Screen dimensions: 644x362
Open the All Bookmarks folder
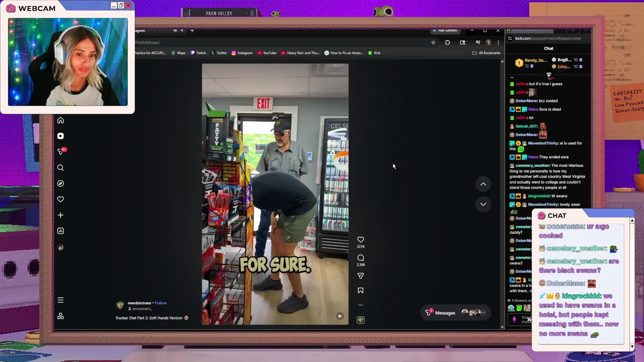[486, 53]
